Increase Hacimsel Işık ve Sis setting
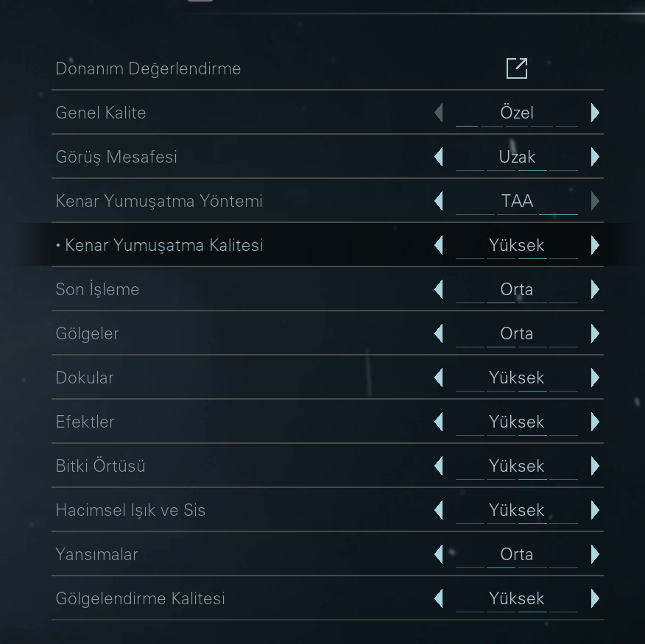Image resolution: width=645 pixels, height=644 pixels. coord(595,510)
